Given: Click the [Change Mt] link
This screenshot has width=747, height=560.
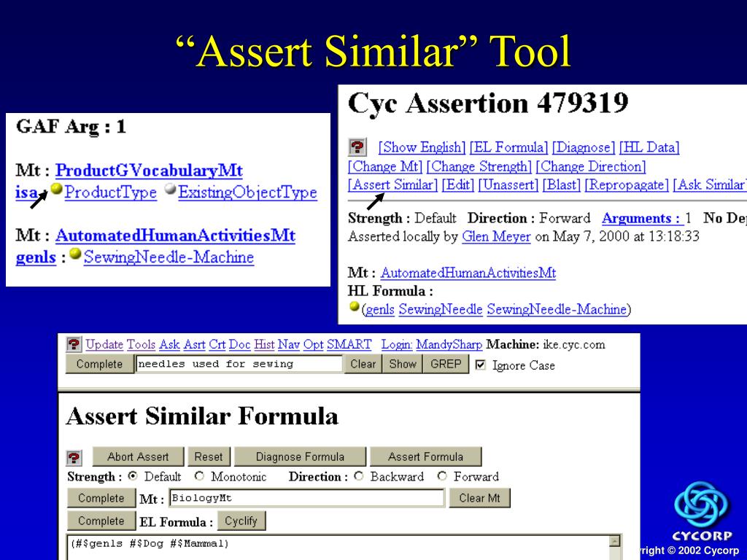Looking at the screenshot, I should 385,166.
